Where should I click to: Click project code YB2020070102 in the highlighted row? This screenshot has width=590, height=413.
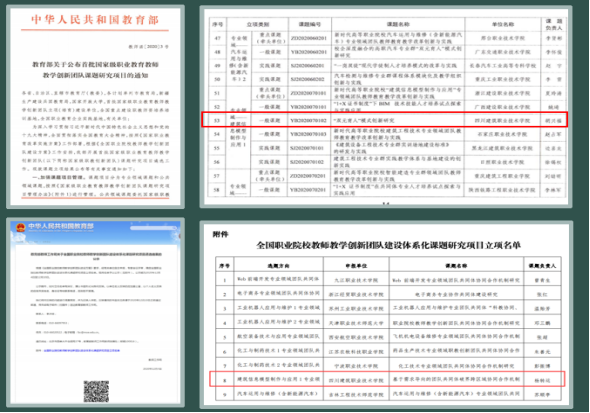pyautogui.click(x=309, y=120)
